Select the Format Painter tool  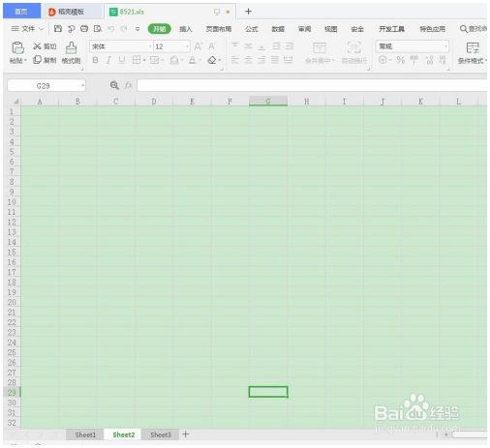(x=71, y=47)
